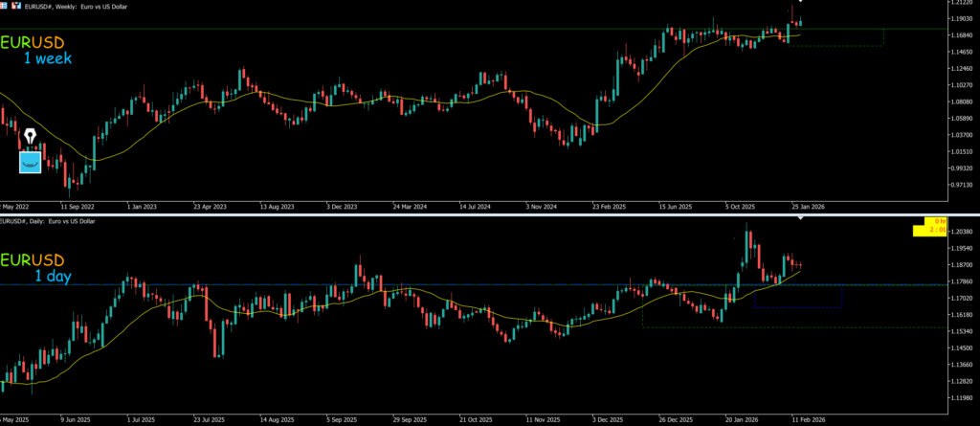The image size is (980, 426).
Task: Click the blue "1 week" timeframe label
Action: [48, 58]
